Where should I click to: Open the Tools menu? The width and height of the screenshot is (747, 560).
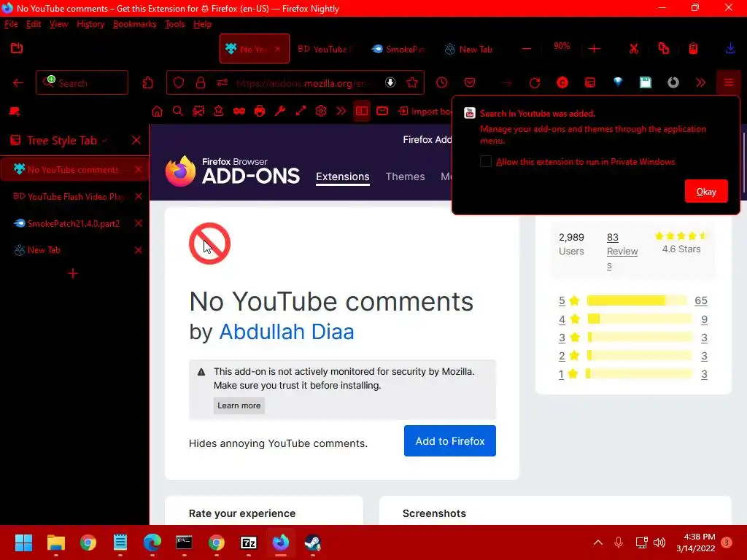[x=175, y=24]
